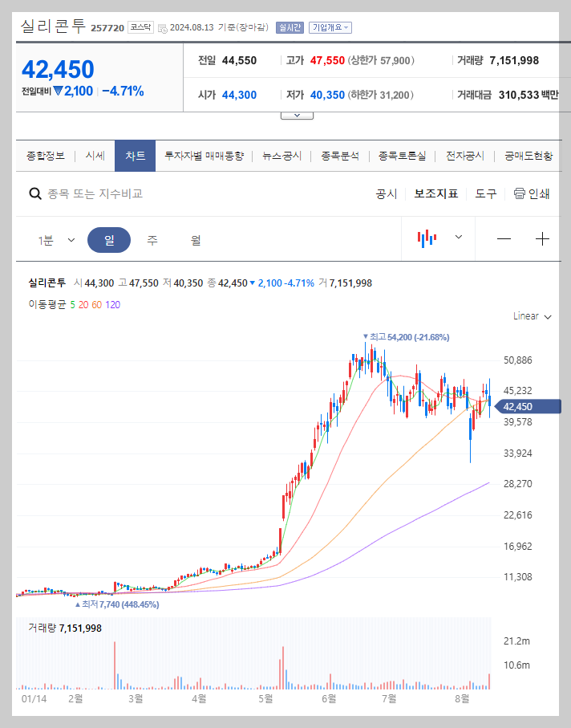Viewport: 571px width, 728px height.
Task: Open the Linear scale dropdown
Action: pyautogui.click(x=531, y=316)
